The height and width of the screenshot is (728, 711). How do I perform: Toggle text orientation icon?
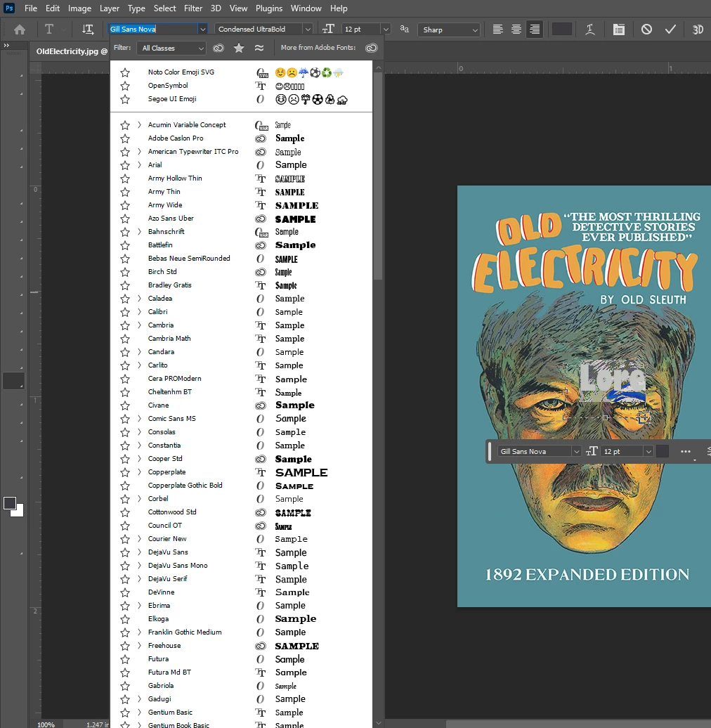pyautogui.click(x=87, y=30)
